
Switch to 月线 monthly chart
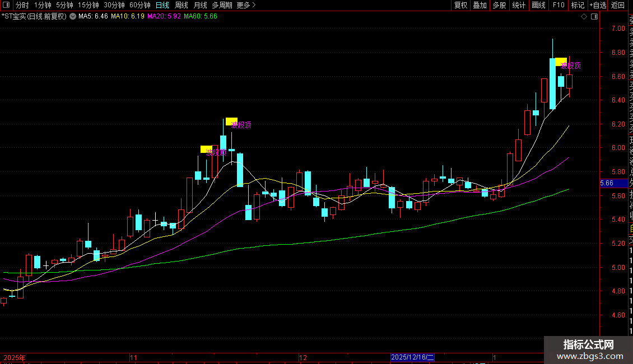click(x=200, y=5)
